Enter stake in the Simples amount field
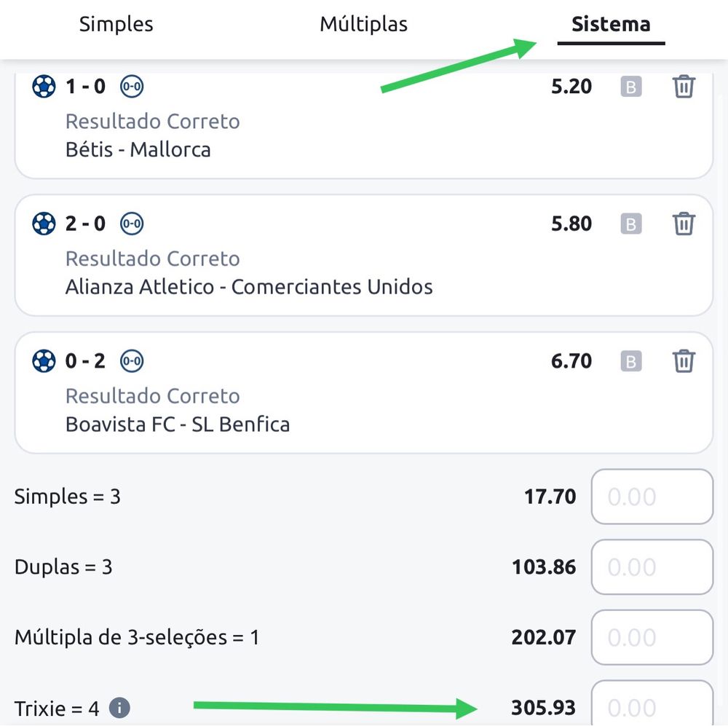This screenshot has width=728, height=726. (652, 497)
